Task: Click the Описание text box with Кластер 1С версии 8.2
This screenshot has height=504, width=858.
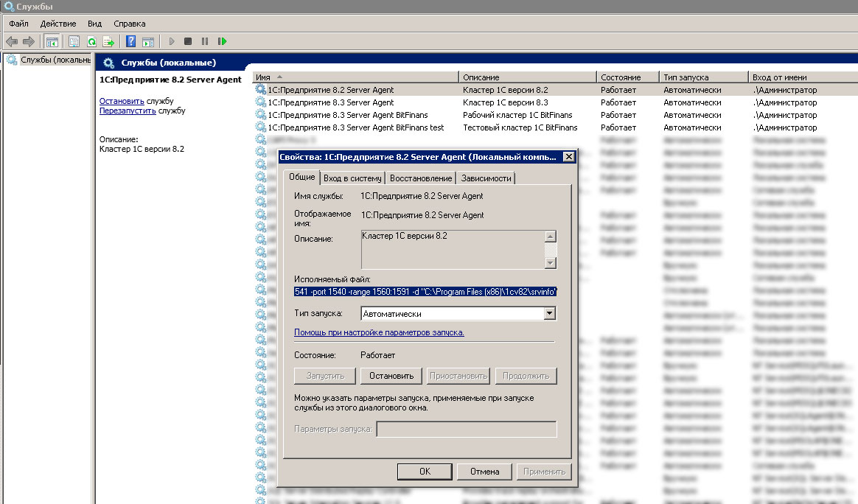Action: coord(453,250)
